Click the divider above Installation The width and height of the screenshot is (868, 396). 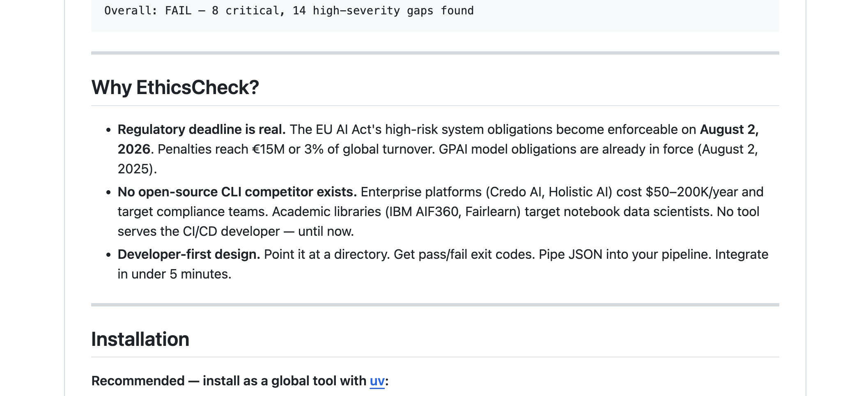pos(435,304)
